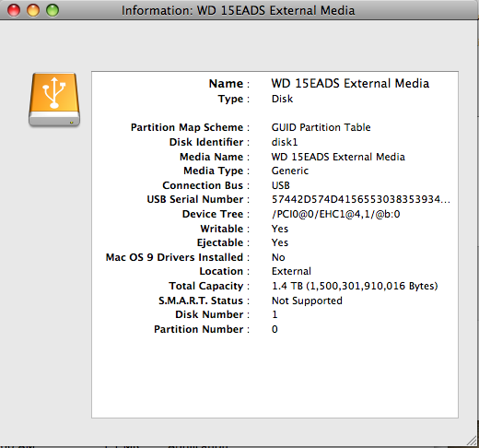This screenshot has height=448, width=479.
Task: Click the 'Ejectable' field label
Action: [x=220, y=242]
